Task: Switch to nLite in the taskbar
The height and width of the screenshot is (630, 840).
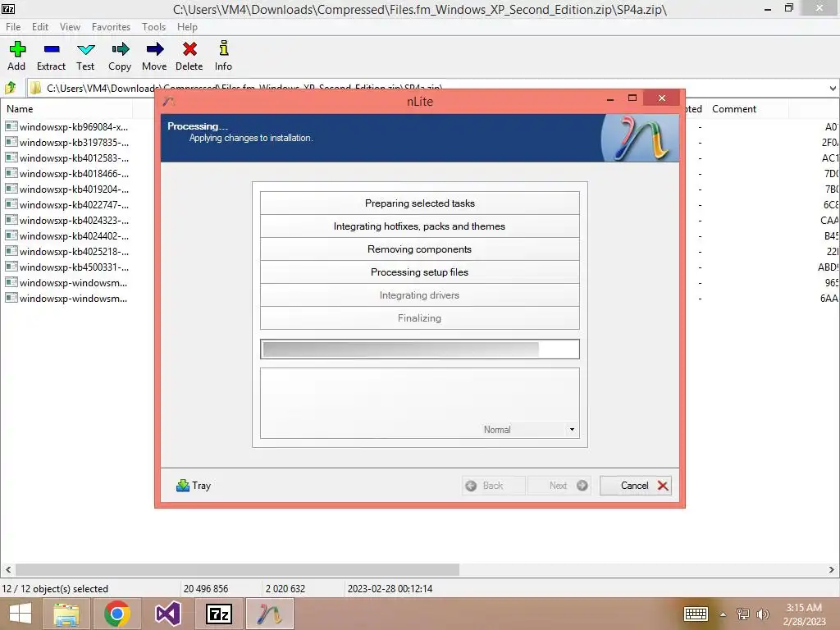Action: [269, 614]
